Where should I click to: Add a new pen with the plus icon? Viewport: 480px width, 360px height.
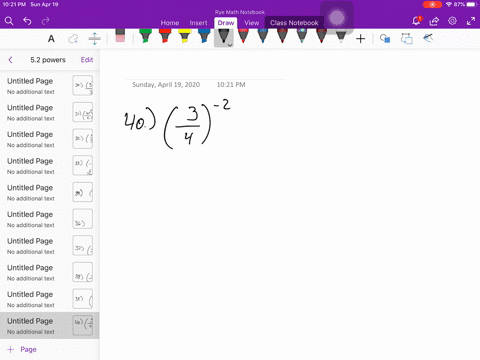tap(360, 39)
